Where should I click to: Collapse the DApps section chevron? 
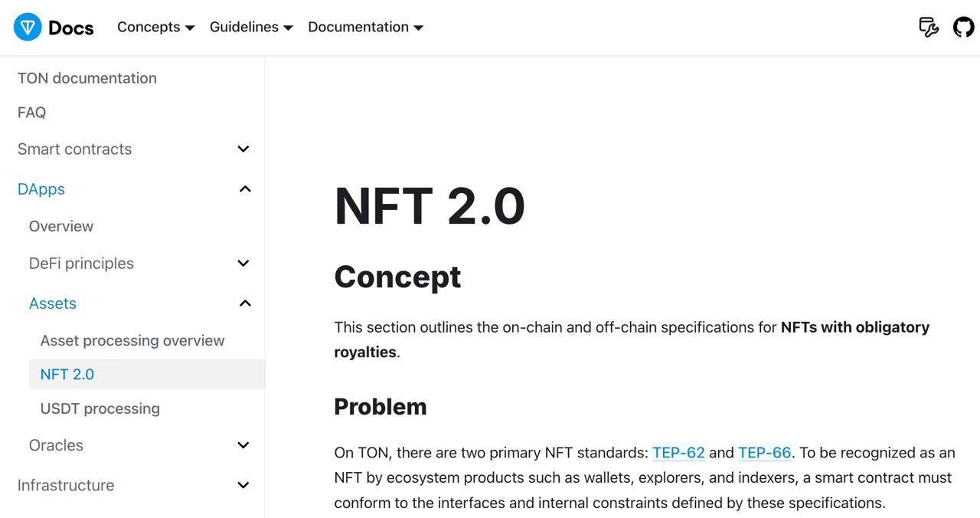[x=245, y=189]
